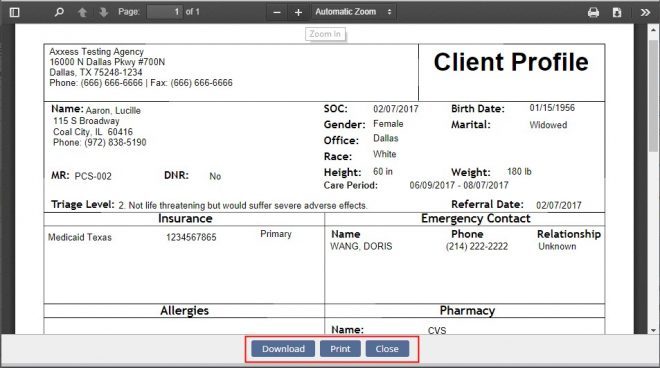Click the page number input field

165,12
